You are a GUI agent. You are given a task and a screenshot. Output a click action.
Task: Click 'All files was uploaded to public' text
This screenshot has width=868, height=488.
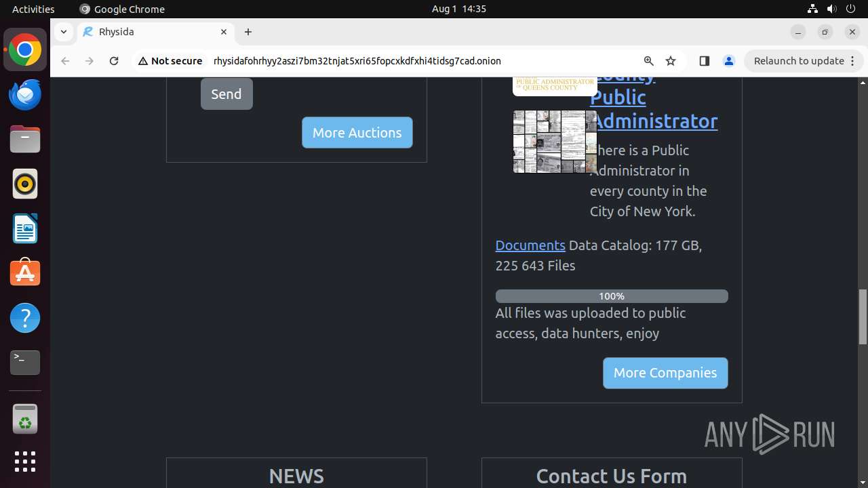tap(591, 313)
